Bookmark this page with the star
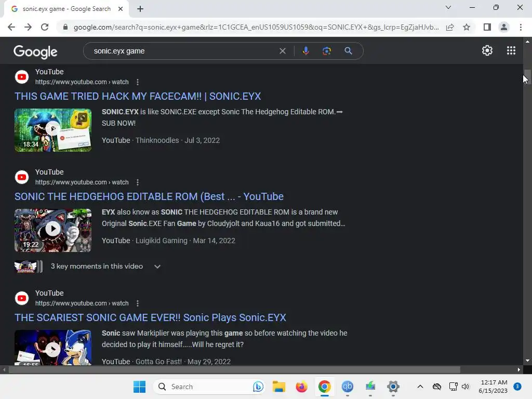This screenshot has width=532, height=399. click(x=467, y=27)
